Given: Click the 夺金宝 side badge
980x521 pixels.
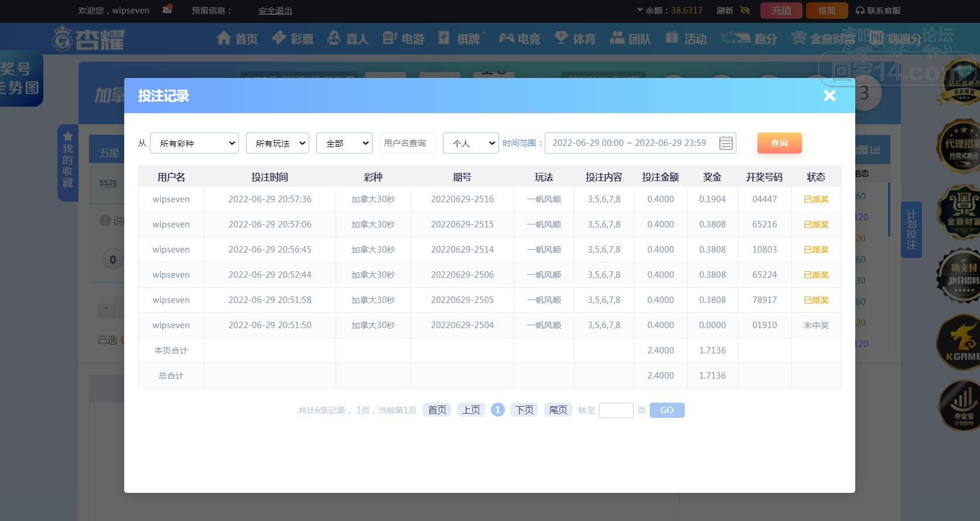Looking at the screenshot, I should point(958,406).
